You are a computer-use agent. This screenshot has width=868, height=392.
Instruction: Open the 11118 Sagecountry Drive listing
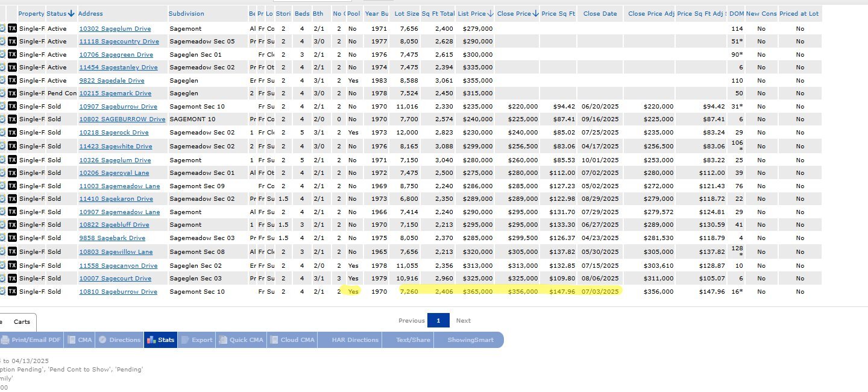[119, 42]
